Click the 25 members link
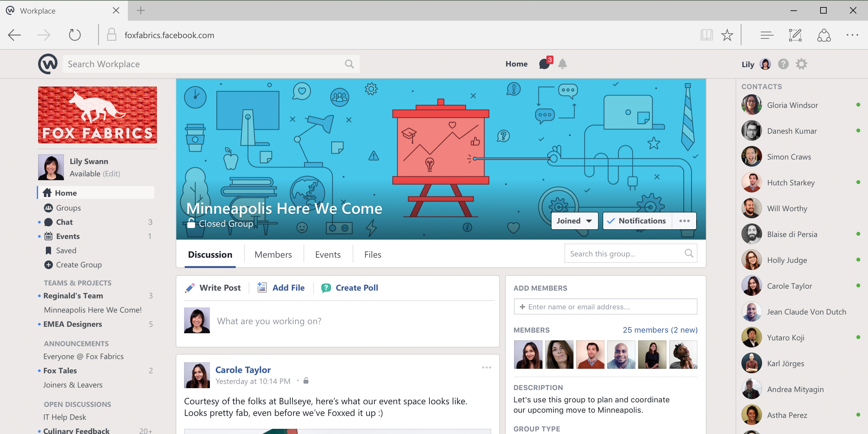 coord(660,330)
